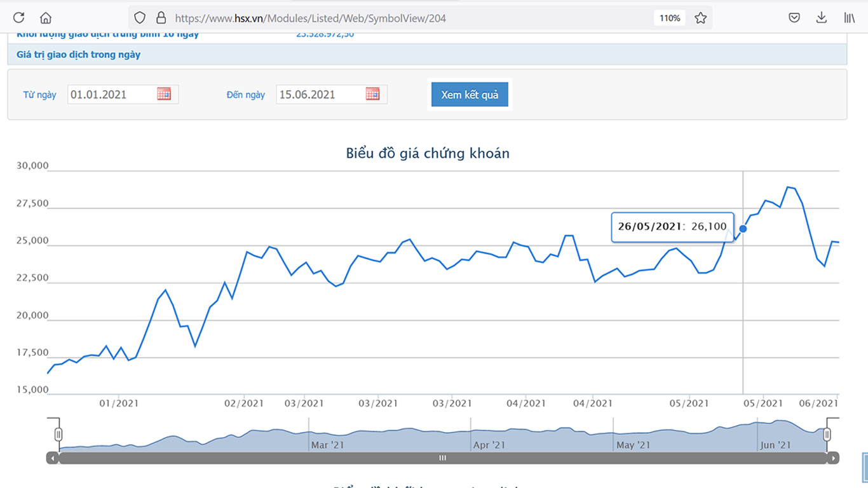Viewport: 868px width, 488px height.
Task: Open the shield tracking protection icon
Action: [x=140, y=18]
